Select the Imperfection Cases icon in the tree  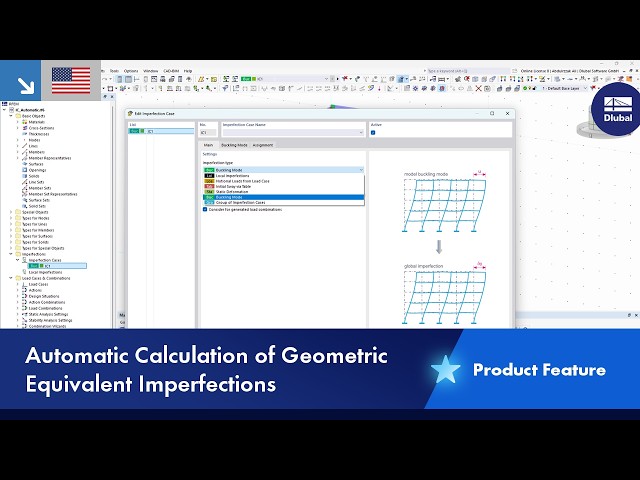pos(24,260)
